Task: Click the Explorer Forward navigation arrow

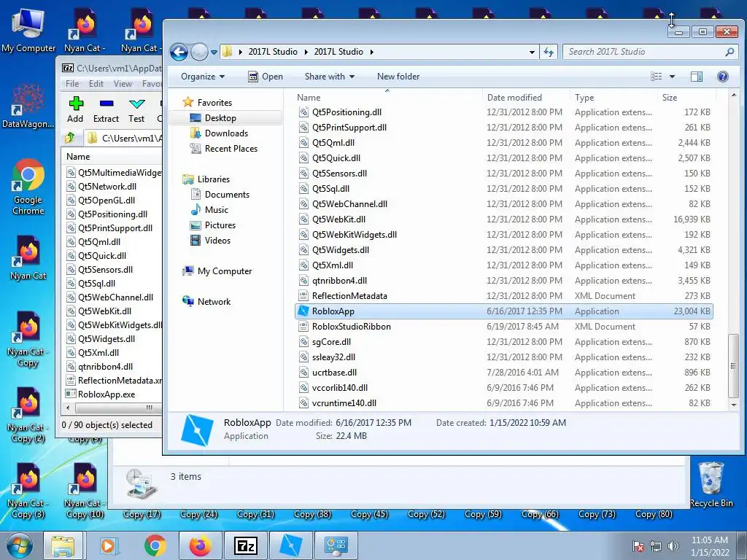Action: 199,52
